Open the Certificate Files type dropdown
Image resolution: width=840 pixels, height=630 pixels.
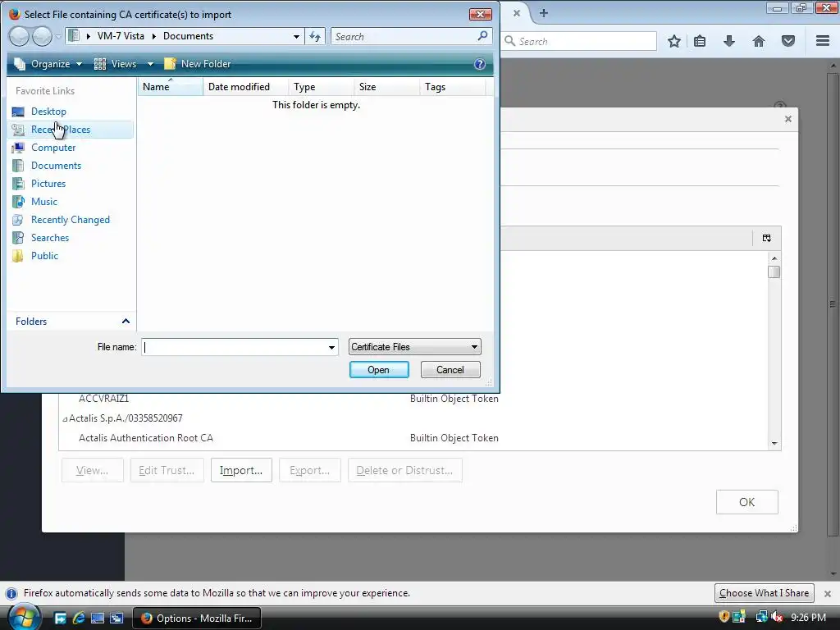point(414,347)
